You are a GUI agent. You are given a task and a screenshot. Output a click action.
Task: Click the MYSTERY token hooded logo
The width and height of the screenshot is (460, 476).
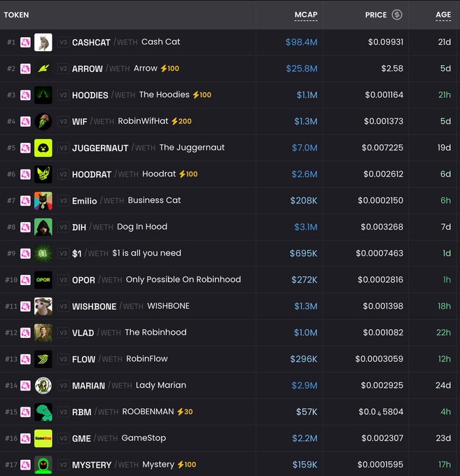tap(43, 465)
